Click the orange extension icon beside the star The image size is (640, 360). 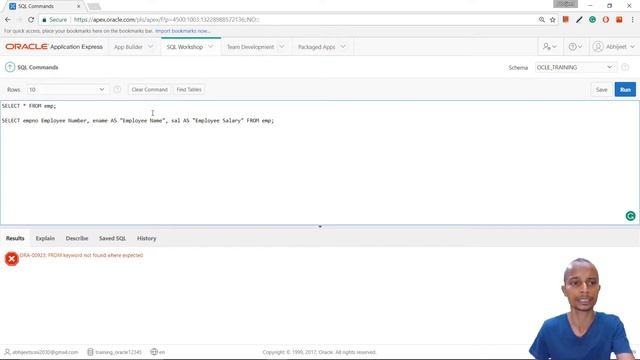click(x=566, y=19)
